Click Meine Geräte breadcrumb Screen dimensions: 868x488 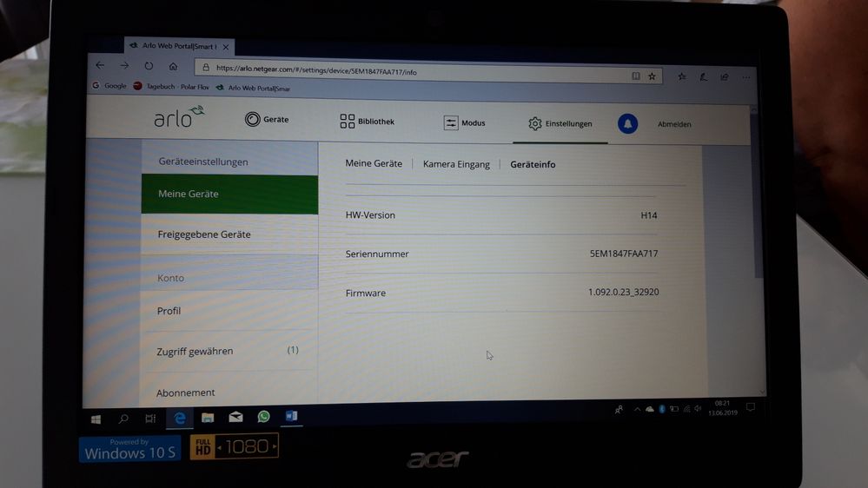[x=374, y=164]
